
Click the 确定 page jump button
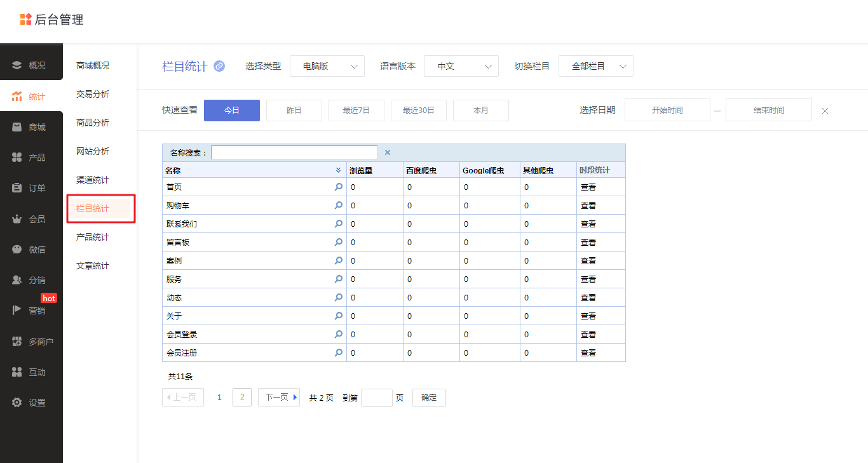click(x=429, y=398)
